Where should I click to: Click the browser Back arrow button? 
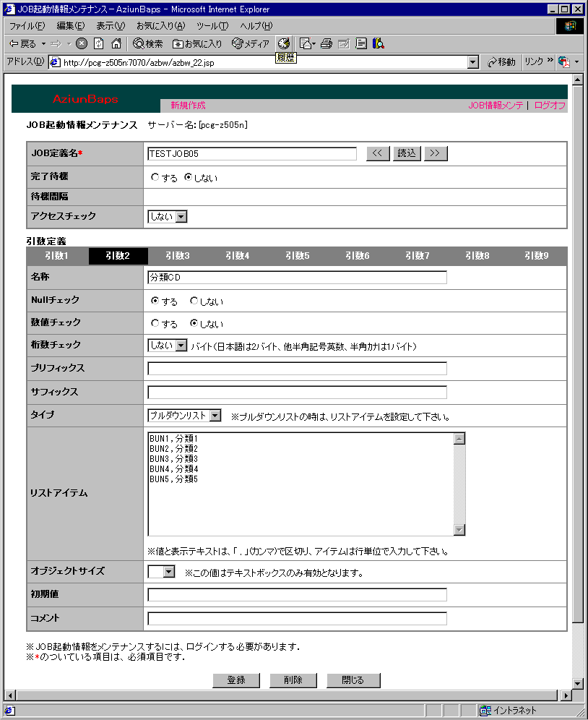tap(22, 43)
